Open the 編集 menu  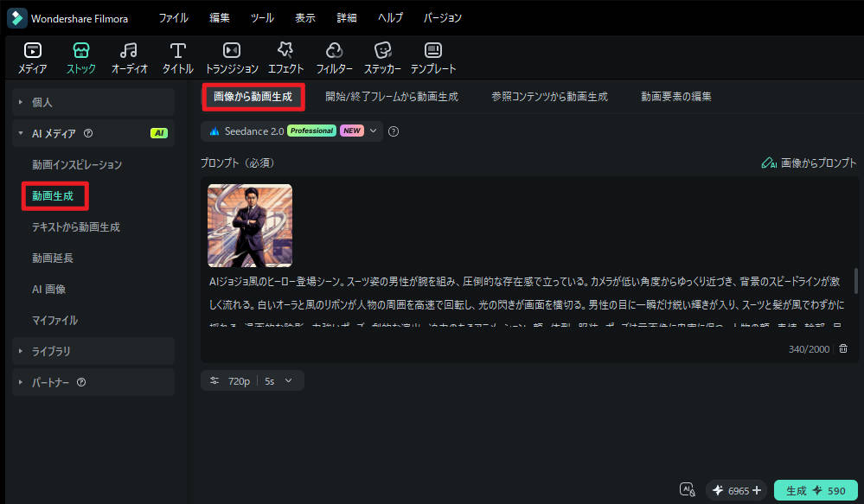click(220, 17)
